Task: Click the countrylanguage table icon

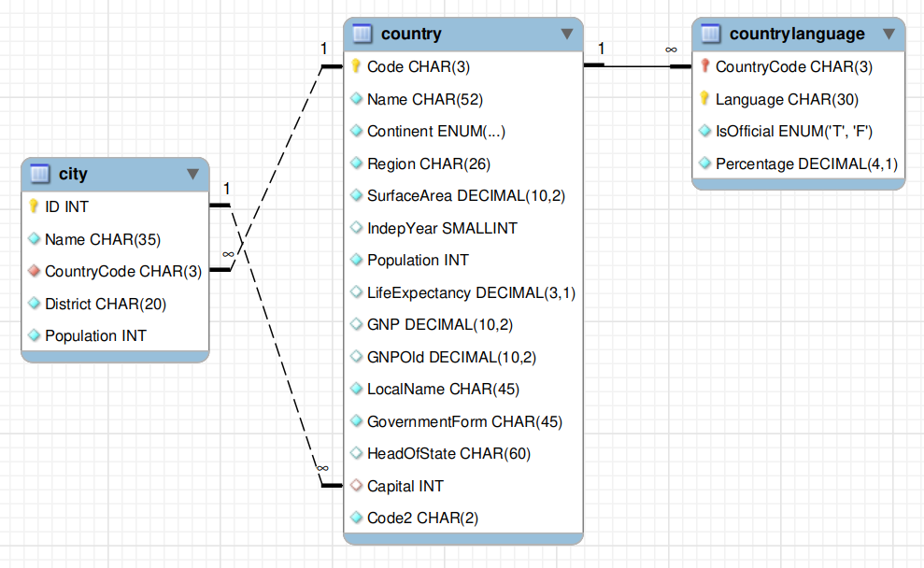Action: [711, 34]
